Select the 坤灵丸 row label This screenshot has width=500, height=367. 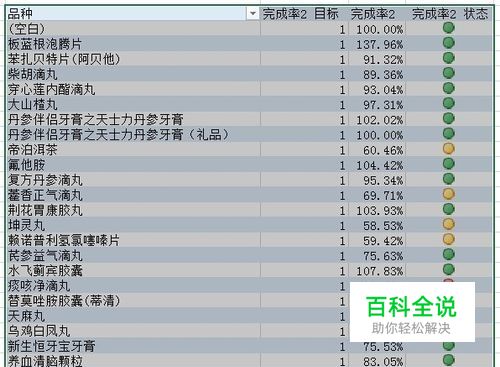pos(26,225)
